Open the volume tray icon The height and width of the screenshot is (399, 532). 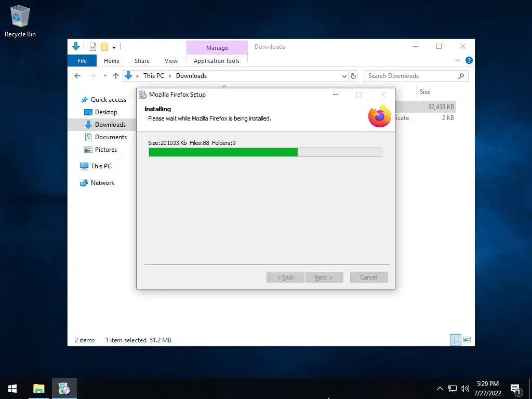465,389
